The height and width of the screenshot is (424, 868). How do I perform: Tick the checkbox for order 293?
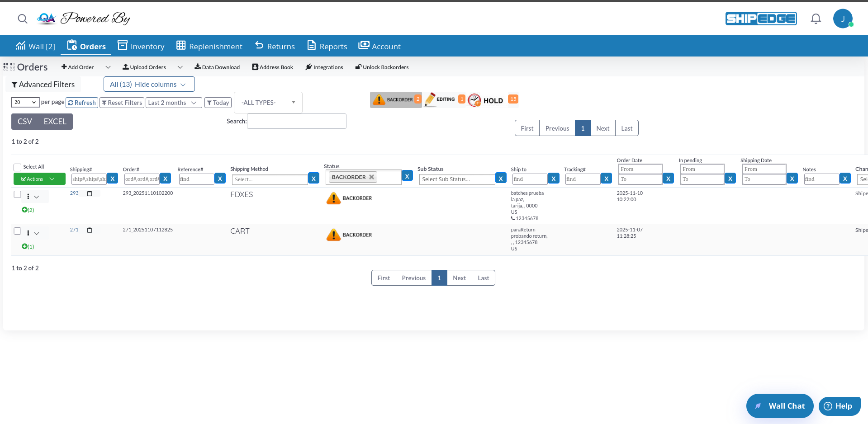18,194
